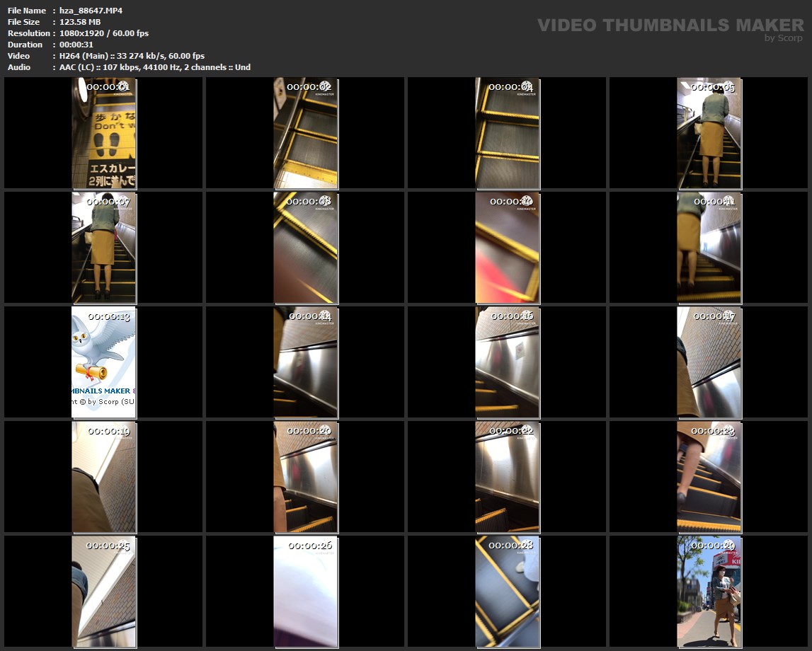Select the yellow warning sign thumbnail at 00:00:01
Screen dimensions: 812x651
[x=103, y=133]
